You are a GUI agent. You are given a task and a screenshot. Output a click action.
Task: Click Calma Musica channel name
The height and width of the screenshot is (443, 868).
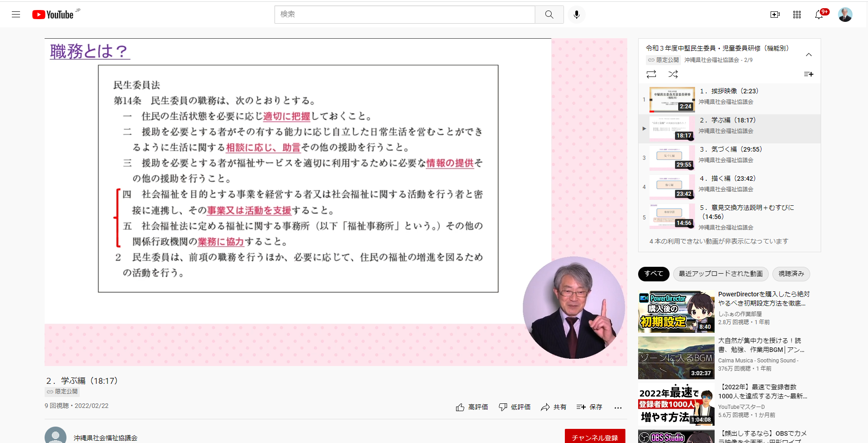758,360
